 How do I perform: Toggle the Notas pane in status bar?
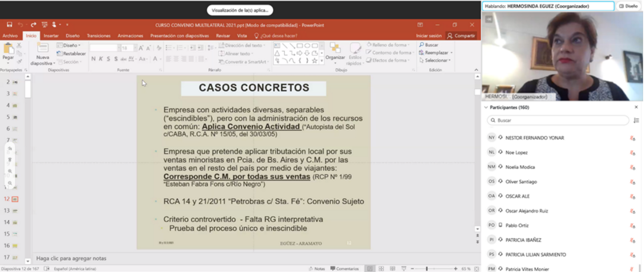coord(317,269)
